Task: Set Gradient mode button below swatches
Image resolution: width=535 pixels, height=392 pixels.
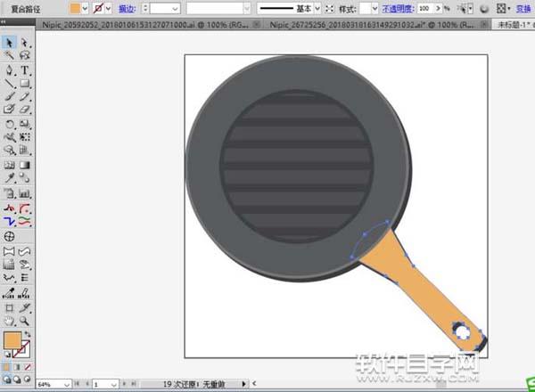Action: coord(17,367)
